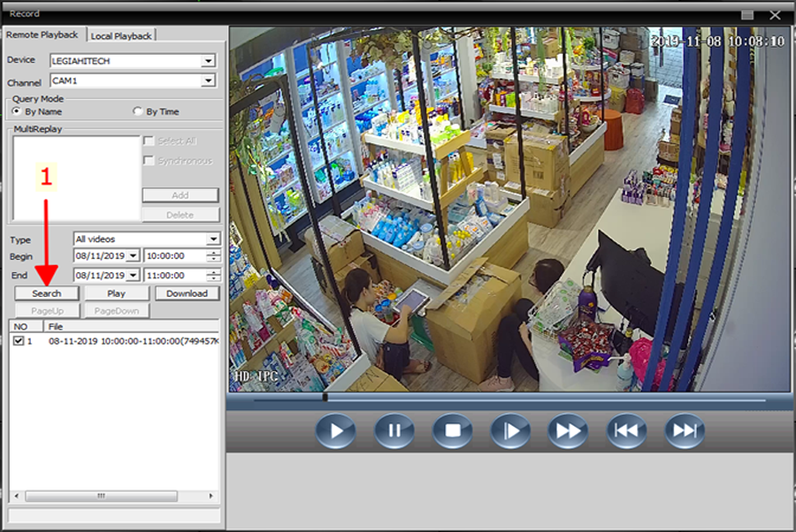The height and width of the screenshot is (532, 796).
Task: Click the Download button
Action: tap(187, 293)
